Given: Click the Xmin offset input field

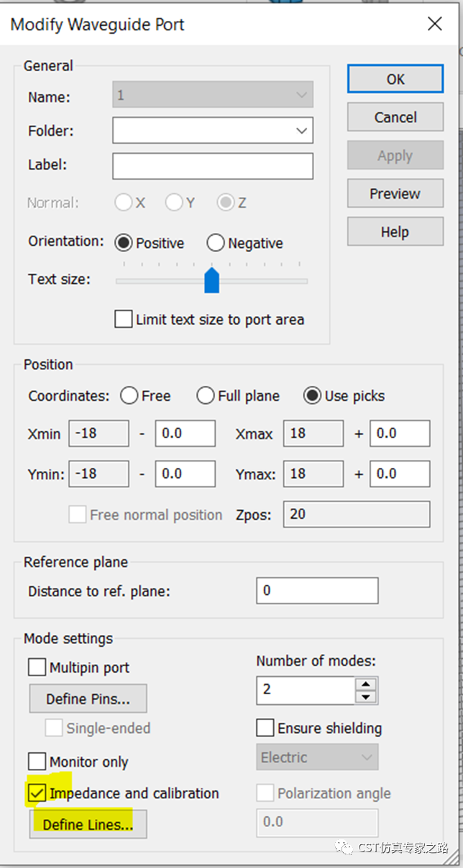Looking at the screenshot, I should coord(185,433).
